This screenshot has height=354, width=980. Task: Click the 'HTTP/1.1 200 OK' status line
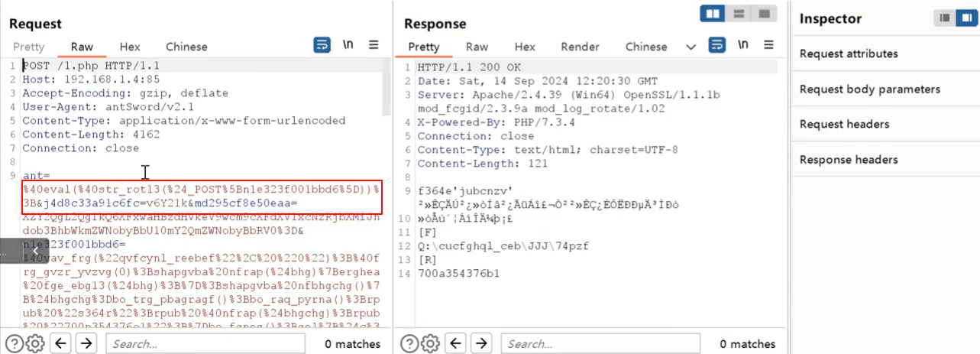click(469, 67)
